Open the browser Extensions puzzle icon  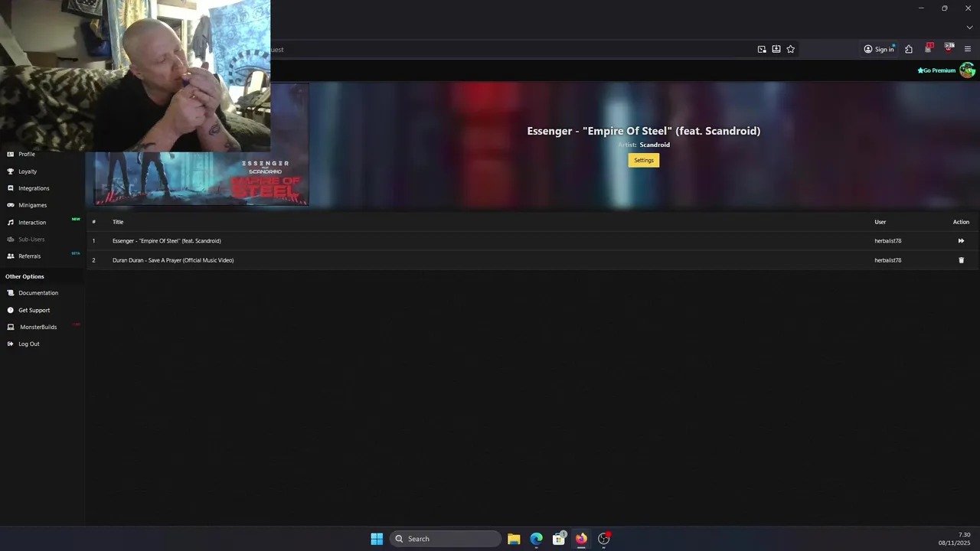pos(909,49)
